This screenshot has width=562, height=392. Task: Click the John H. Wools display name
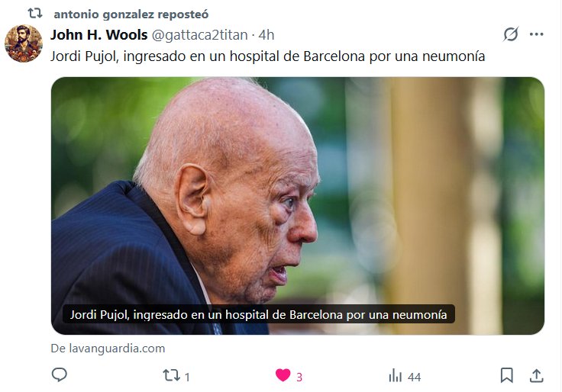(x=99, y=35)
